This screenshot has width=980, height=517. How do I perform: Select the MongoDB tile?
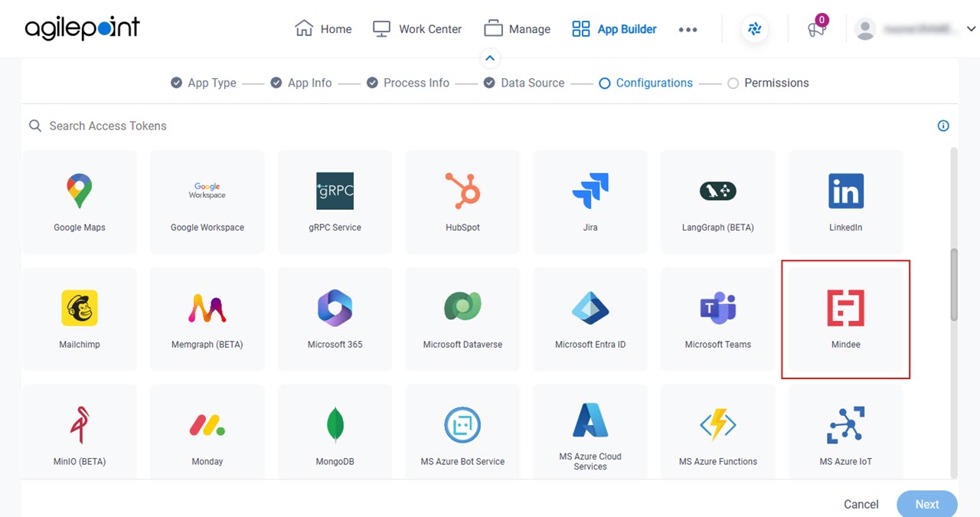click(335, 432)
